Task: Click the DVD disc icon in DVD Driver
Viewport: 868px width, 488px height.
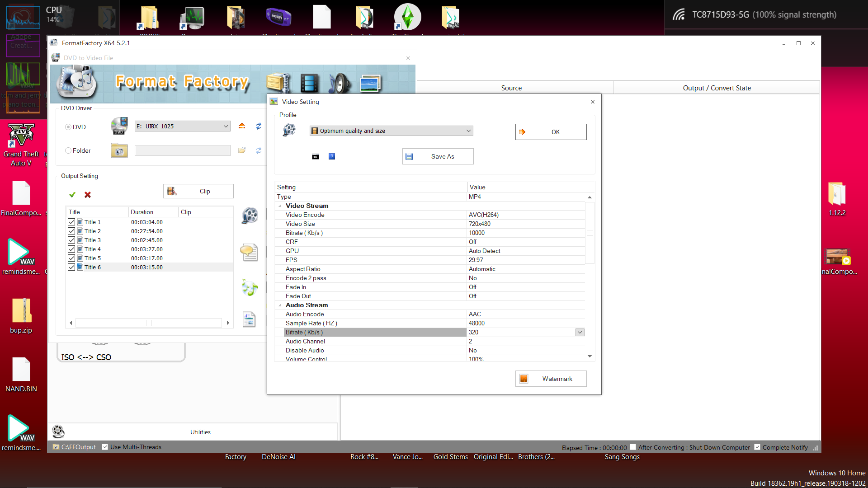Action: tap(119, 126)
